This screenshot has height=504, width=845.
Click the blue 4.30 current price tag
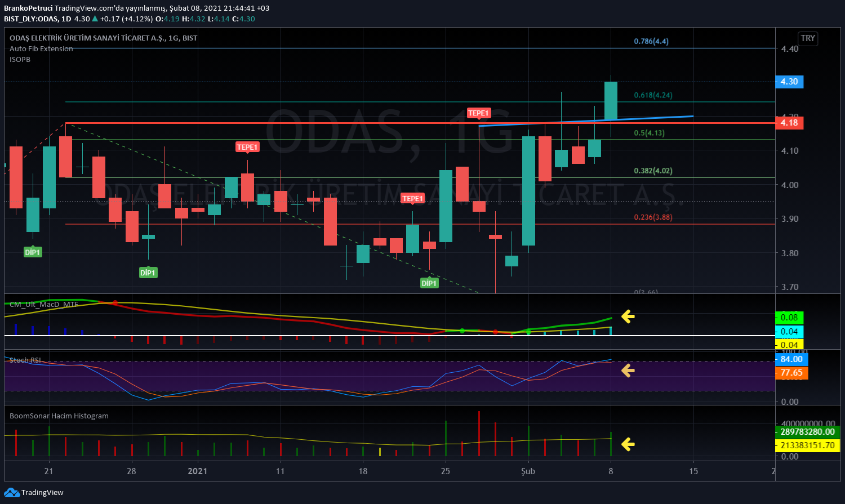click(x=789, y=82)
